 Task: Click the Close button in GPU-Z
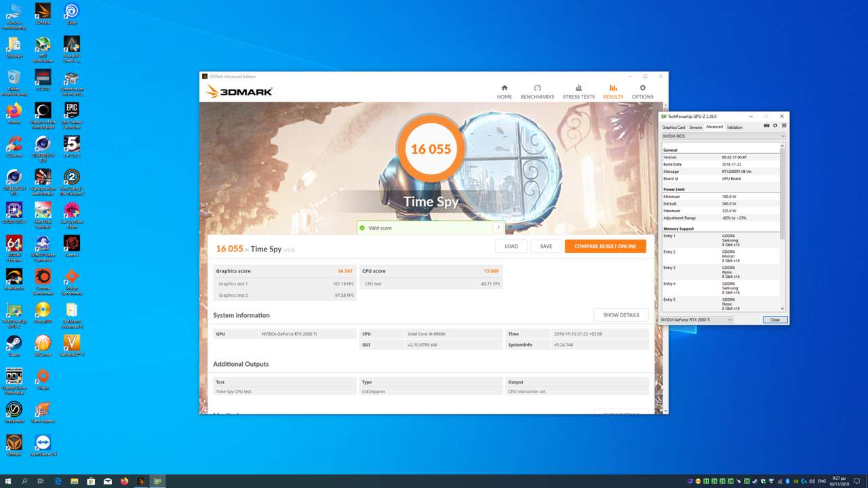pos(775,320)
